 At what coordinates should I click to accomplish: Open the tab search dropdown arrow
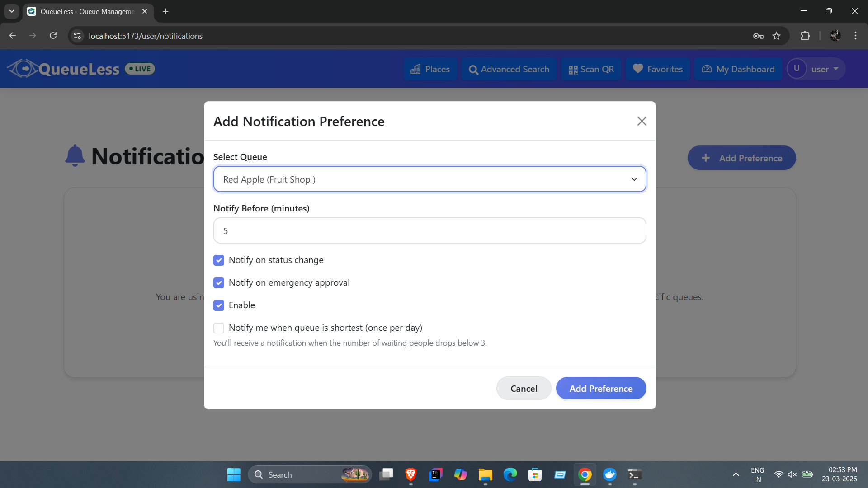[12, 11]
